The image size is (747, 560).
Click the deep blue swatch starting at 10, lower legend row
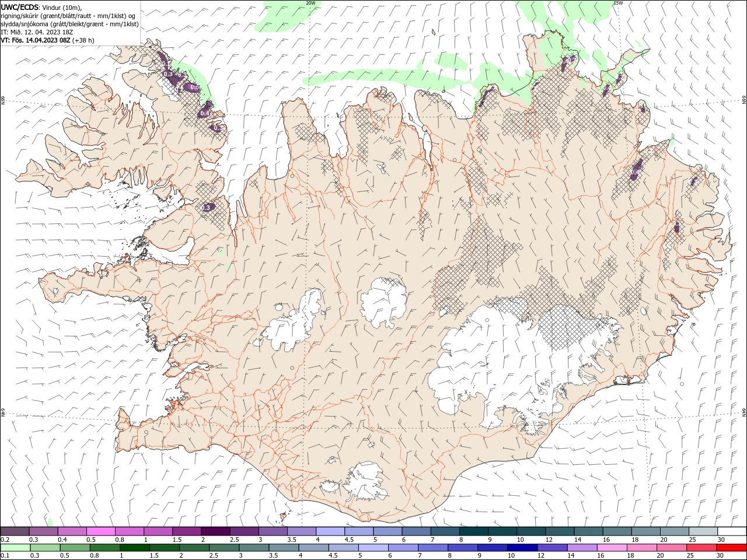point(522,548)
